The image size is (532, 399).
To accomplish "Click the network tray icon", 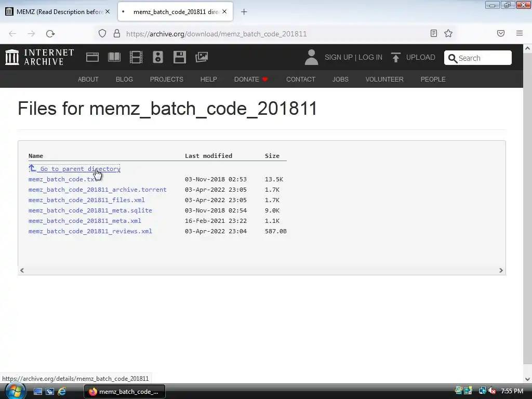I will (482, 391).
